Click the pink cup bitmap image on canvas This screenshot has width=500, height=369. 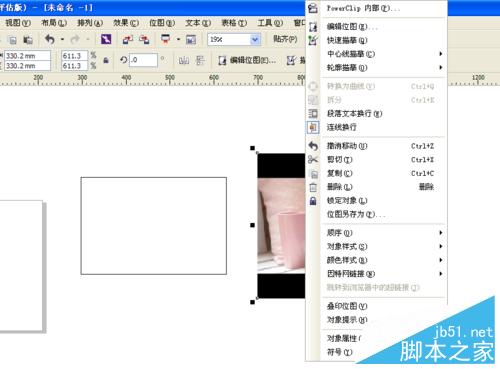(281, 226)
